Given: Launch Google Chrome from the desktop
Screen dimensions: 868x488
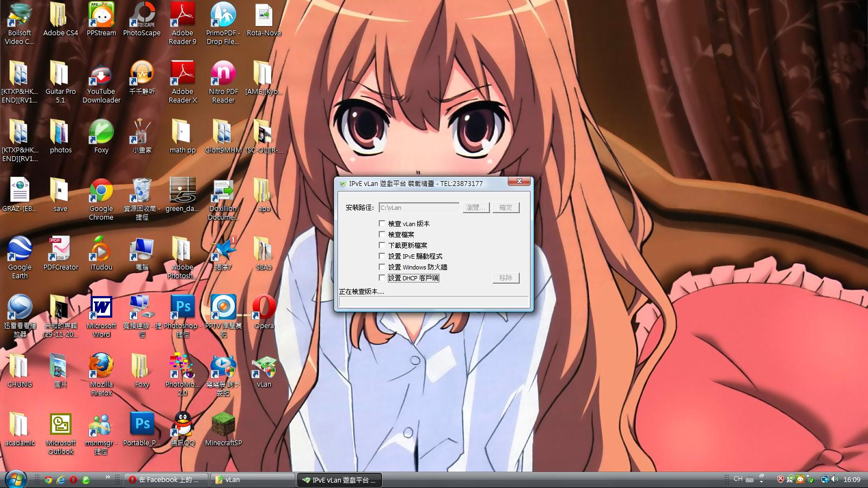Looking at the screenshot, I should tap(101, 194).
